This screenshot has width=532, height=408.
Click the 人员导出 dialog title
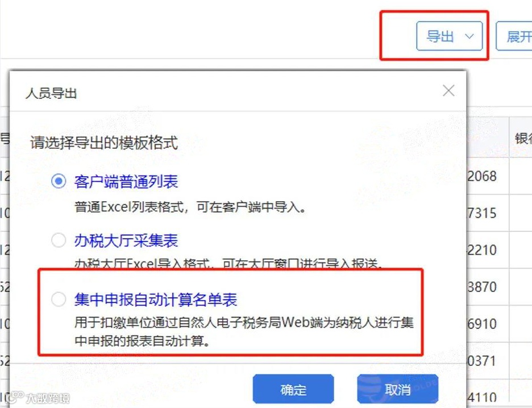51,93
